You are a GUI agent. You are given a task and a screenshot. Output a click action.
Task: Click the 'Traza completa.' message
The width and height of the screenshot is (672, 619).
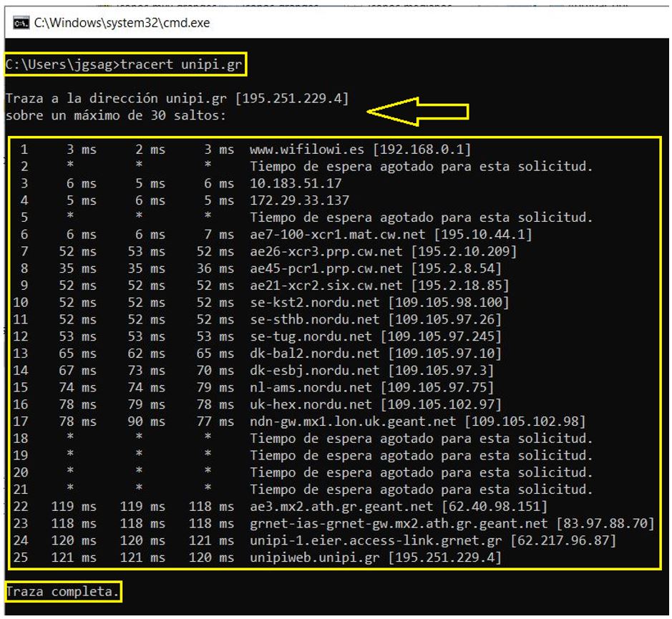(62, 592)
